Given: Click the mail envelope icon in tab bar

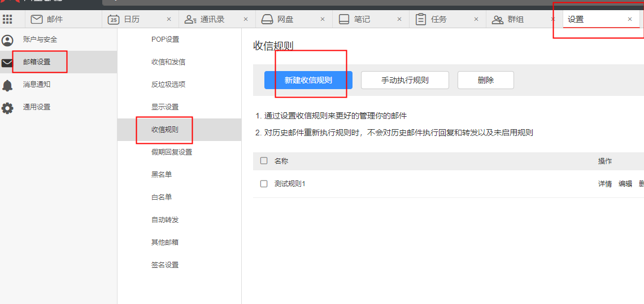Looking at the screenshot, I should coord(37,19).
